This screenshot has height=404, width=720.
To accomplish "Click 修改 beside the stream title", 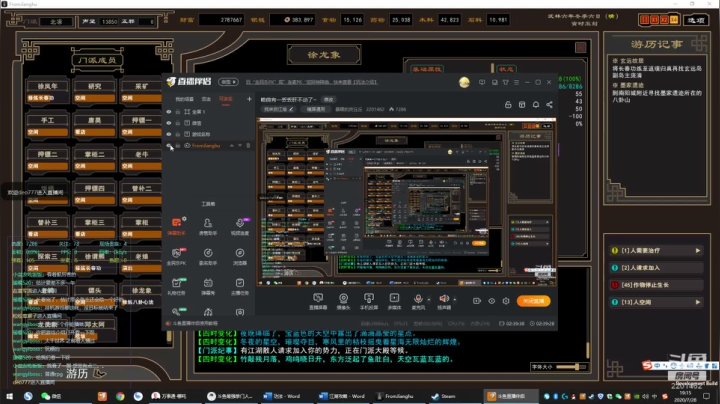I will (x=329, y=100).
